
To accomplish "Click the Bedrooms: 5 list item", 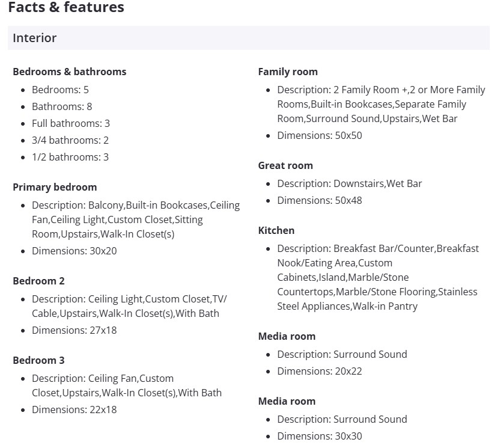I will 60,90.
